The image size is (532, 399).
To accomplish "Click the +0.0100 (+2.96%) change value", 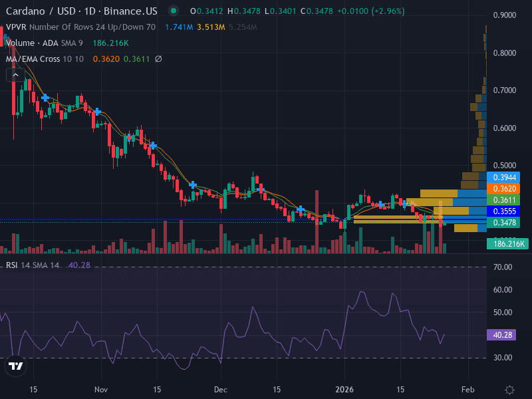I will [x=371, y=11].
